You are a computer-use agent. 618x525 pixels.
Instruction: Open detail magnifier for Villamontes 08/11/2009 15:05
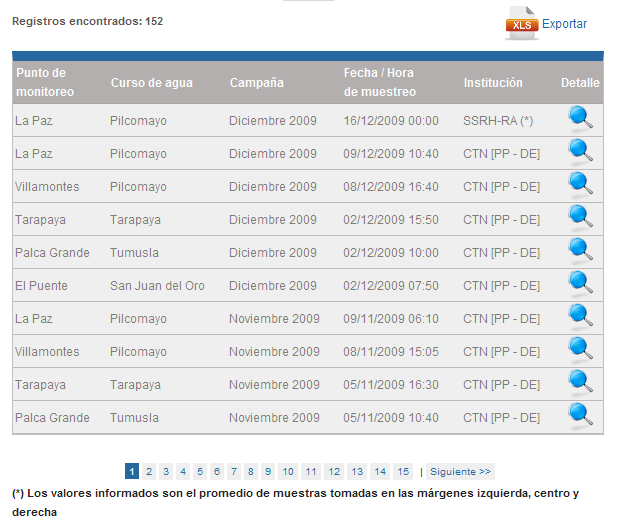pyautogui.click(x=580, y=350)
